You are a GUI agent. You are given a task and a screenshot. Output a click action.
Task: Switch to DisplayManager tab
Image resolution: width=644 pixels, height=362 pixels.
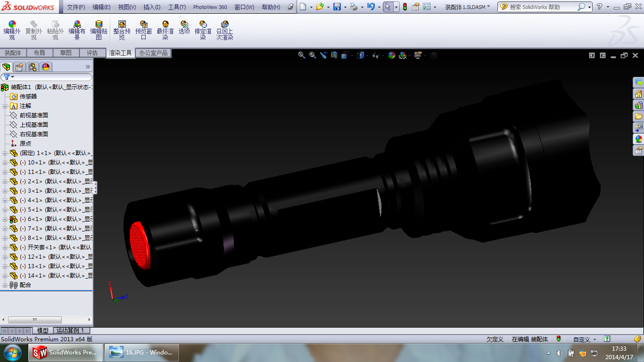pyautogui.click(x=46, y=67)
